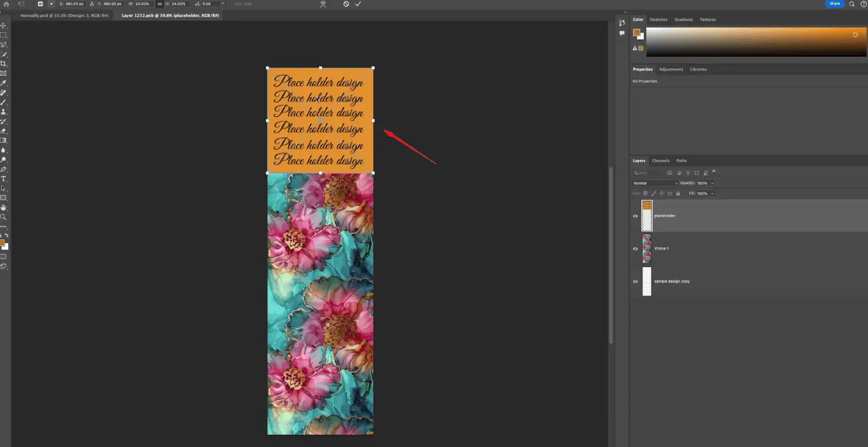Image resolution: width=868 pixels, height=447 pixels.
Task: Click the warp mode icon
Action: [x=323, y=4]
